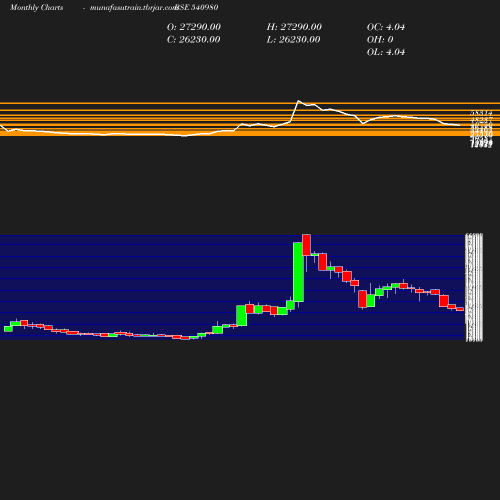Click the white line chart peak

click(298, 101)
